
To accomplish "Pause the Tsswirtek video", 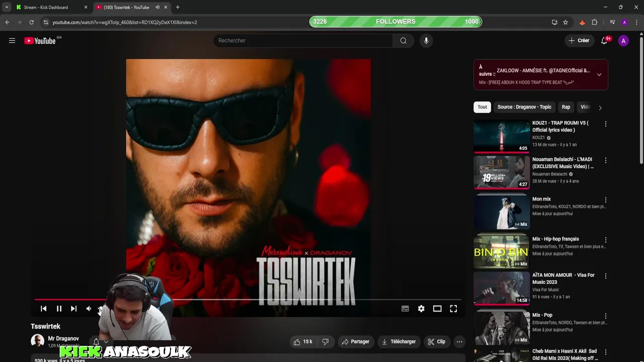I will (x=59, y=309).
